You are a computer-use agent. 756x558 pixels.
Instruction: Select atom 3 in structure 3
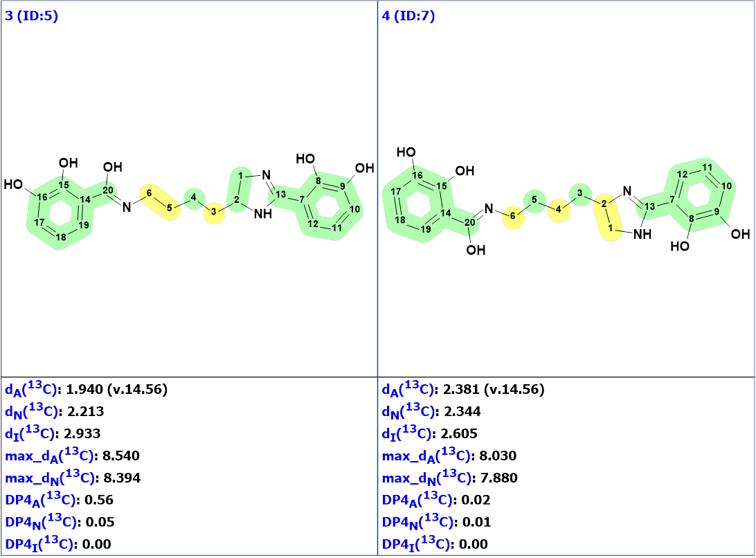pyautogui.click(x=214, y=211)
